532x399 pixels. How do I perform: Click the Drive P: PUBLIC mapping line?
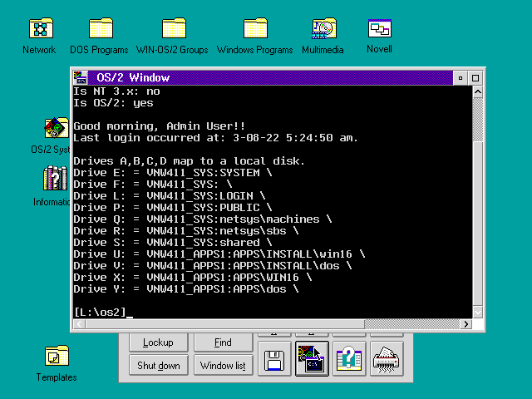point(173,208)
